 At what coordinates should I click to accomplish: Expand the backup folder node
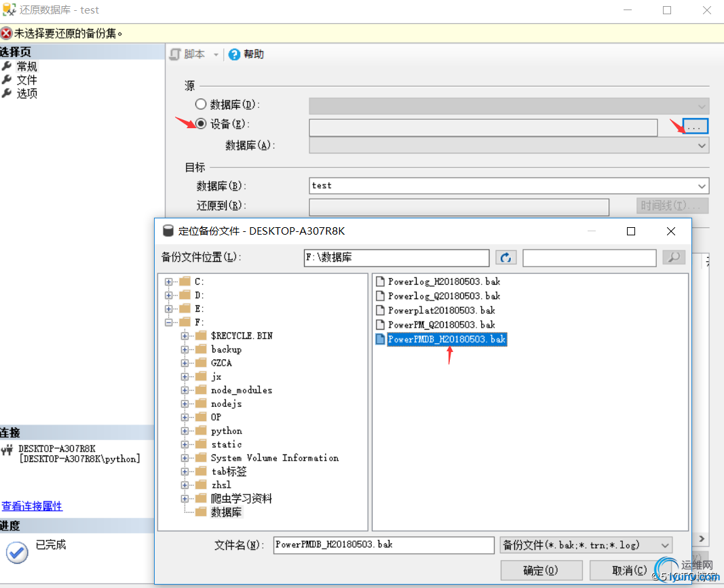click(185, 349)
